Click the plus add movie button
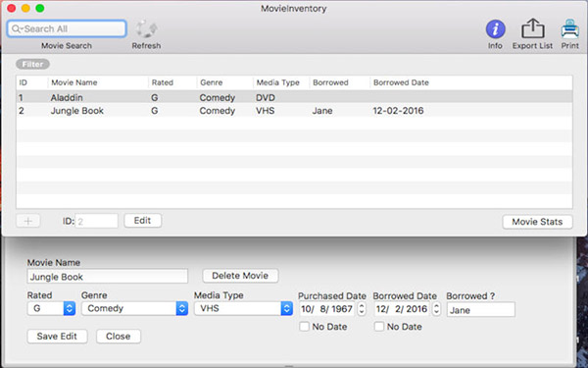Image resolution: width=588 pixels, height=368 pixels. click(28, 221)
